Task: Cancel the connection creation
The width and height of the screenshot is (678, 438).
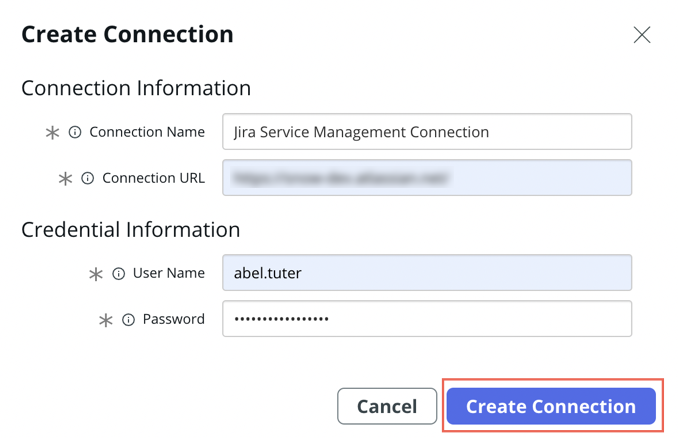Action: 387,406
